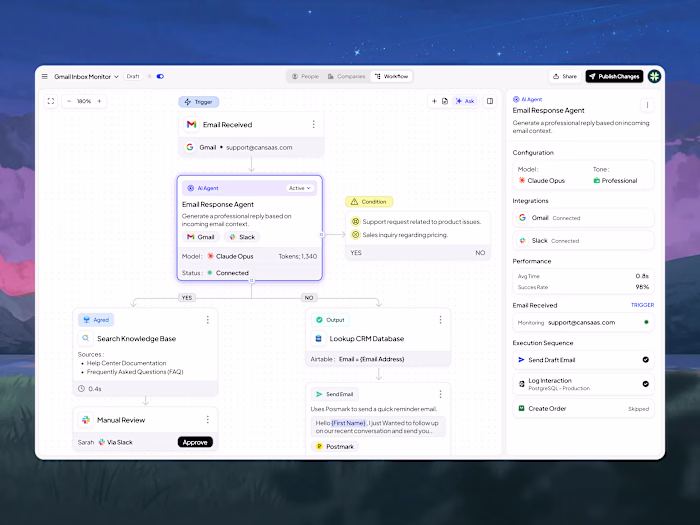Click Claude Opus model icon in node
This screenshot has width=700, height=525.
point(210,256)
